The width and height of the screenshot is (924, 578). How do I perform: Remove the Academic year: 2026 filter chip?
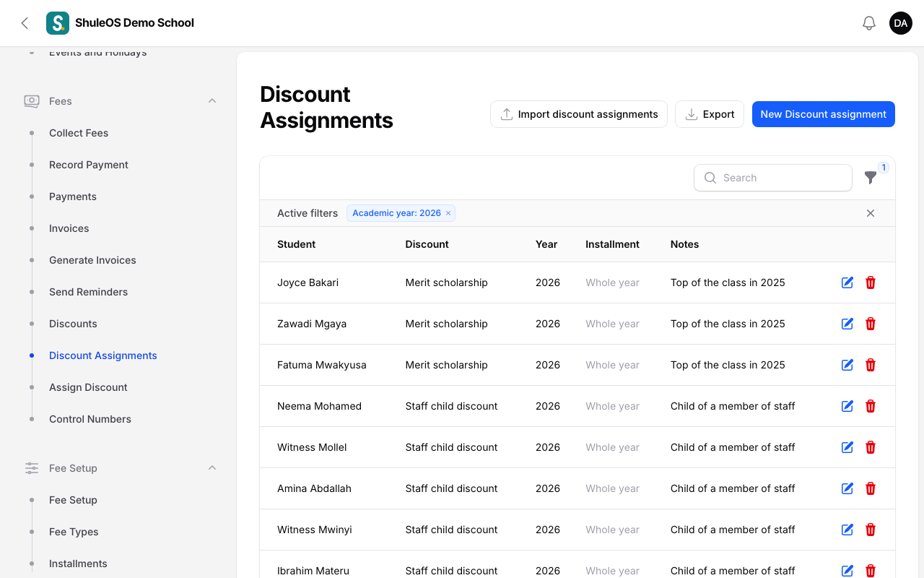[x=448, y=213]
